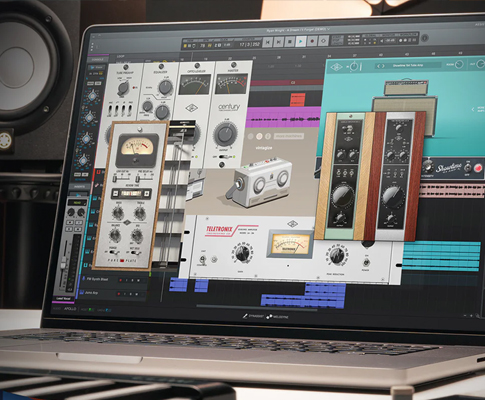Image resolution: width=485 pixels, height=400 pixels.
Task: Click the Pure Plate mix knob
Action: click(137, 235)
